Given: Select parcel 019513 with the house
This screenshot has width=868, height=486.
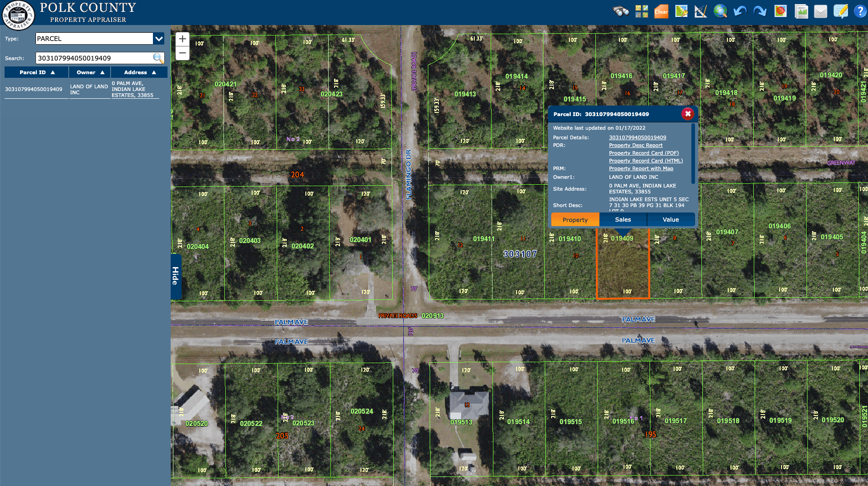Looking at the screenshot, I should click(461, 422).
